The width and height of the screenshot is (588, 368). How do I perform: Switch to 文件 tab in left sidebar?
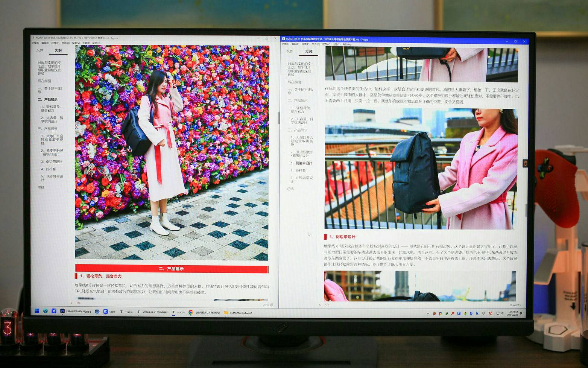coord(40,50)
